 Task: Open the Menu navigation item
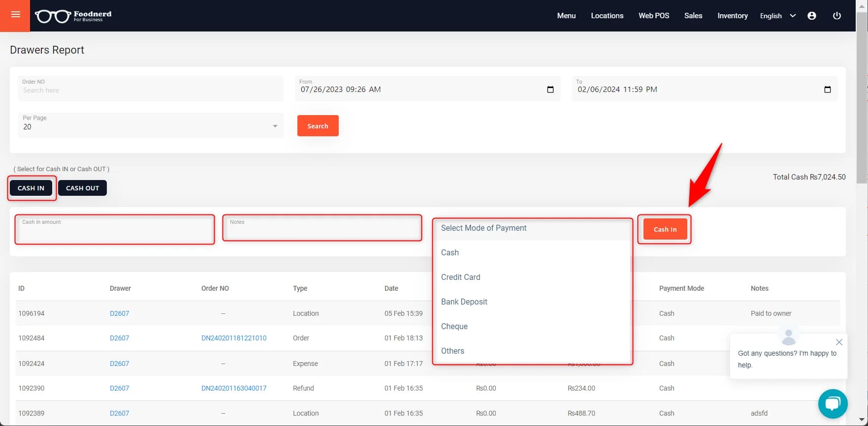(x=566, y=16)
